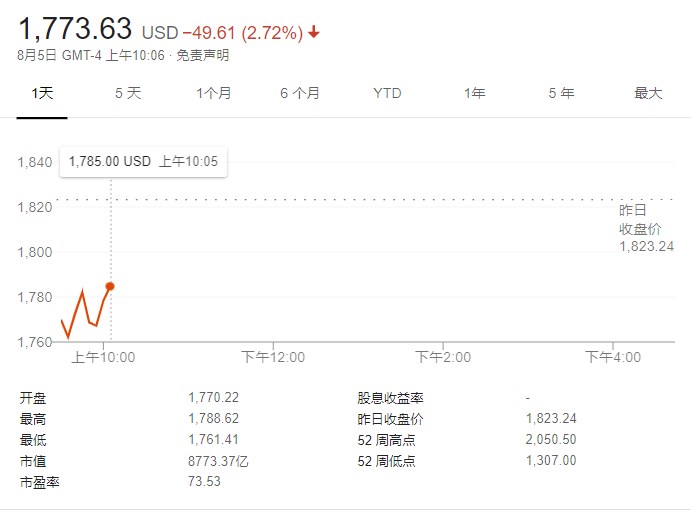This screenshot has width=691, height=513.
Task: Click the 1,785.00 USD chart tooltip
Action: 143,161
